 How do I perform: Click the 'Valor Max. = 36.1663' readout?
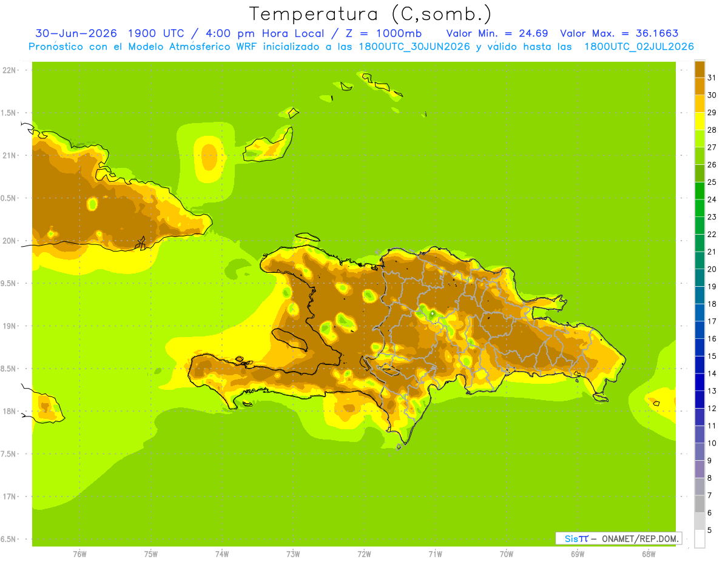click(619, 33)
